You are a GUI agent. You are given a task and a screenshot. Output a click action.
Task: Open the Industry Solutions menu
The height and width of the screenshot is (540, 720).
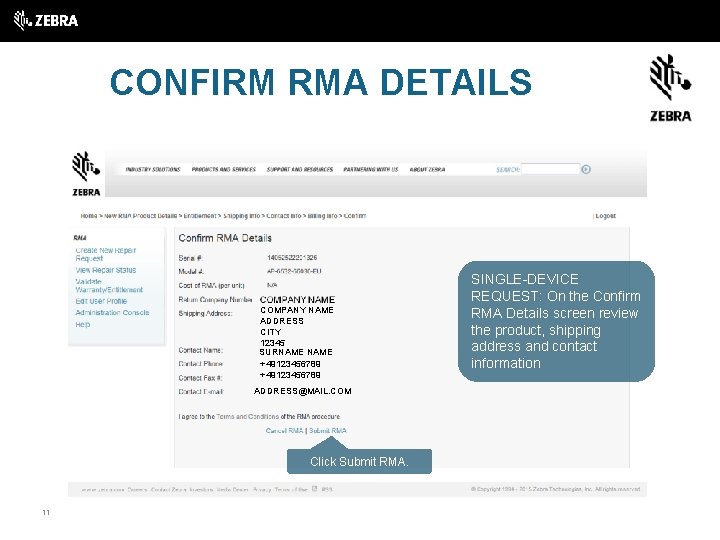click(153, 169)
